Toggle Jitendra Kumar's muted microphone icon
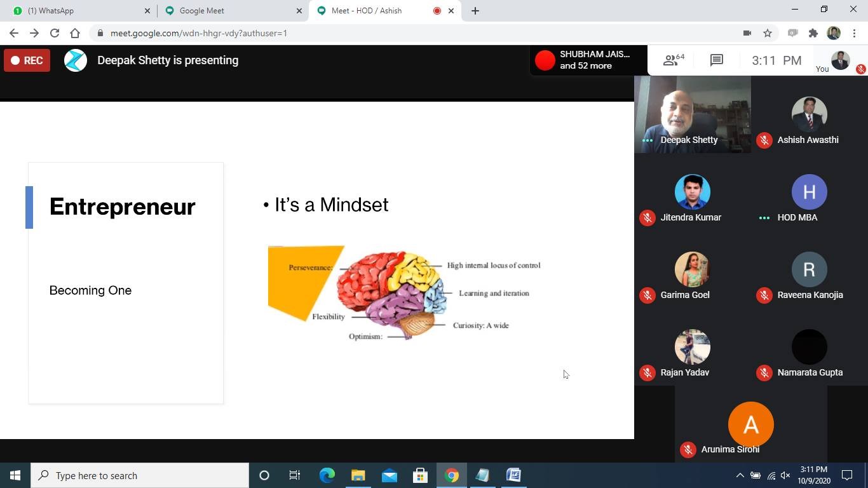 point(648,218)
